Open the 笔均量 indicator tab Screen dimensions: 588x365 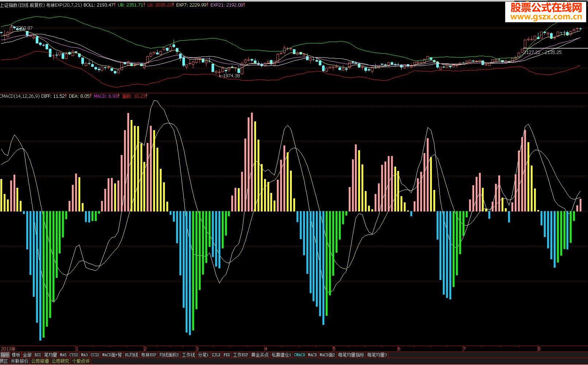51,355
